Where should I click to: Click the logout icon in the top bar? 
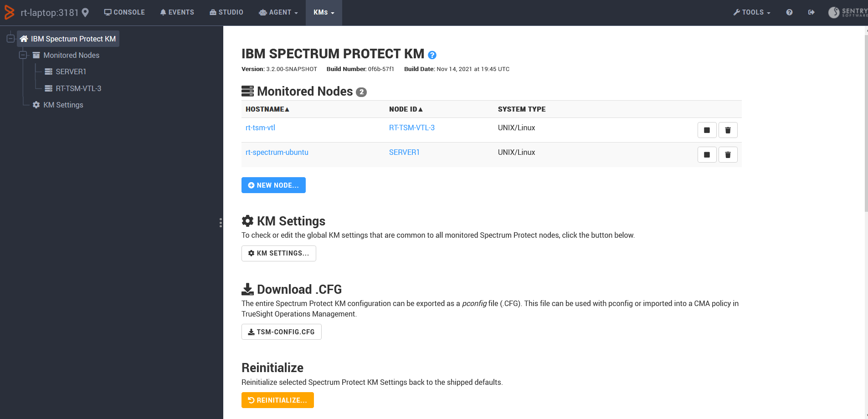[812, 12]
